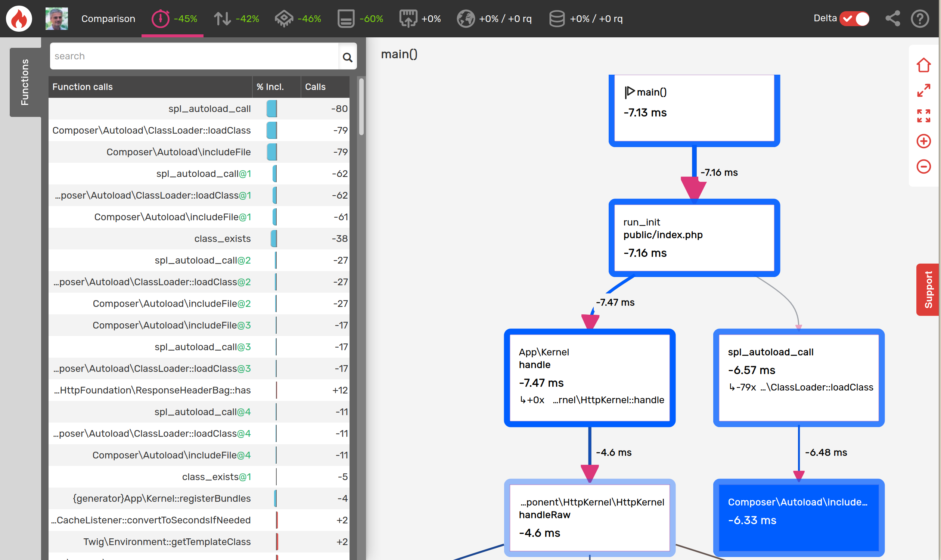This screenshot has width=941, height=560.
Task: Select the memory metric icon
Action: coord(346,18)
